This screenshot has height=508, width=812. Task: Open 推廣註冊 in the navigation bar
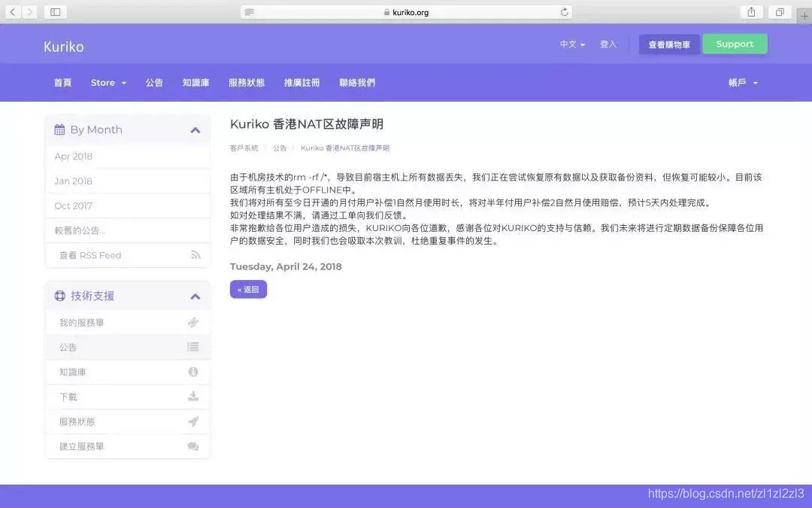point(302,83)
